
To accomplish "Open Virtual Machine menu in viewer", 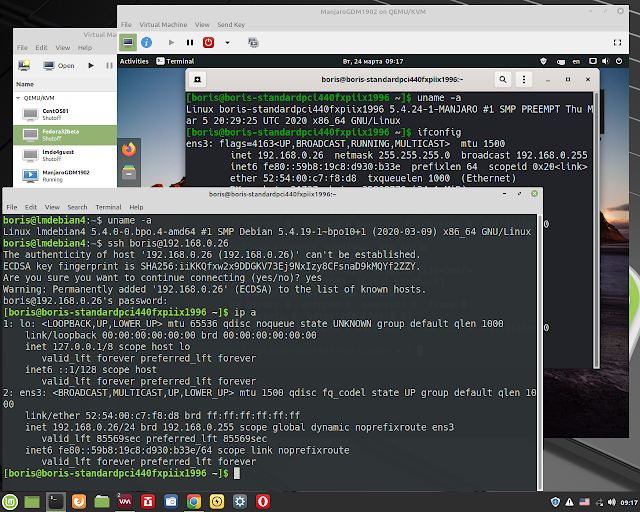I will click(x=163, y=24).
